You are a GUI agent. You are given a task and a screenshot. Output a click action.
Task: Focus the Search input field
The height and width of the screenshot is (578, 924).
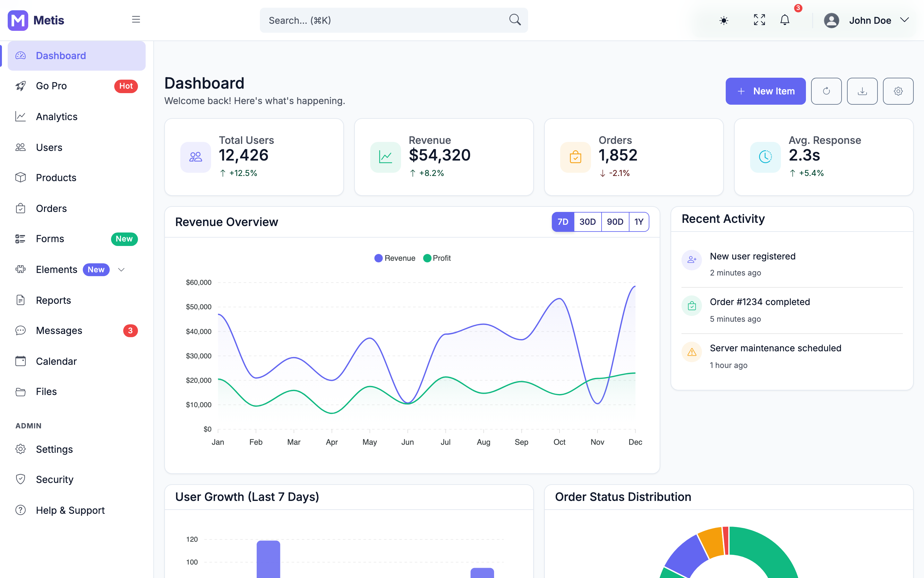point(394,20)
